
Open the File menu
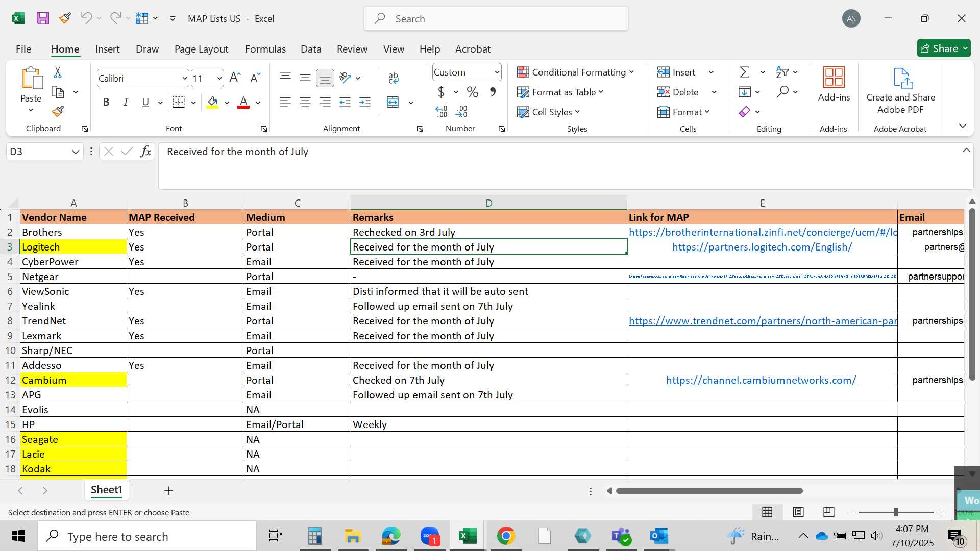tap(23, 49)
